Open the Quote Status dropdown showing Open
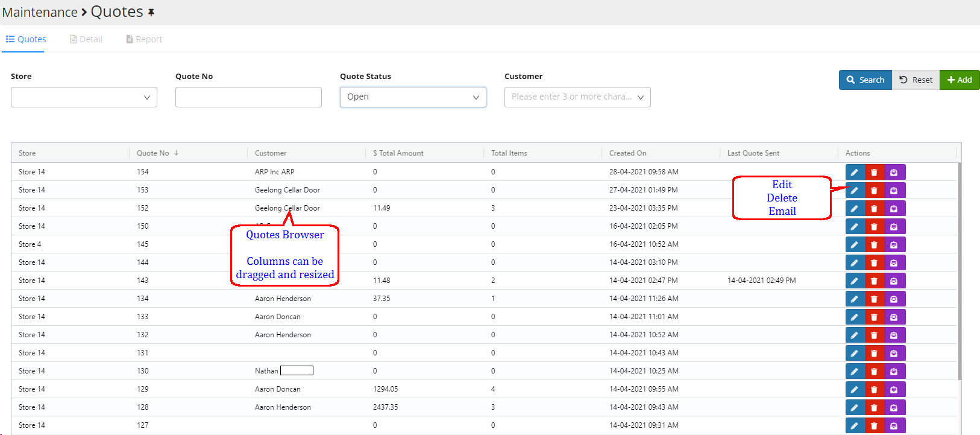Screen dimensions: 980x435 (x=413, y=97)
